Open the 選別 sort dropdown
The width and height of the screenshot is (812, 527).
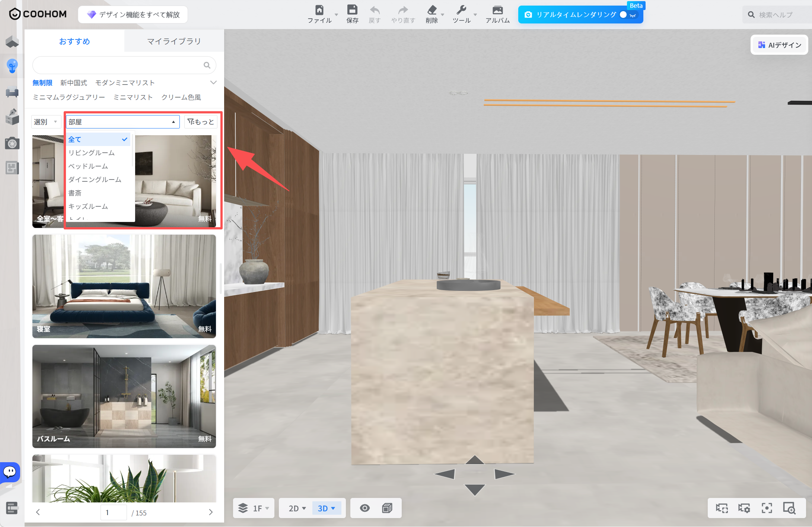(x=46, y=122)
